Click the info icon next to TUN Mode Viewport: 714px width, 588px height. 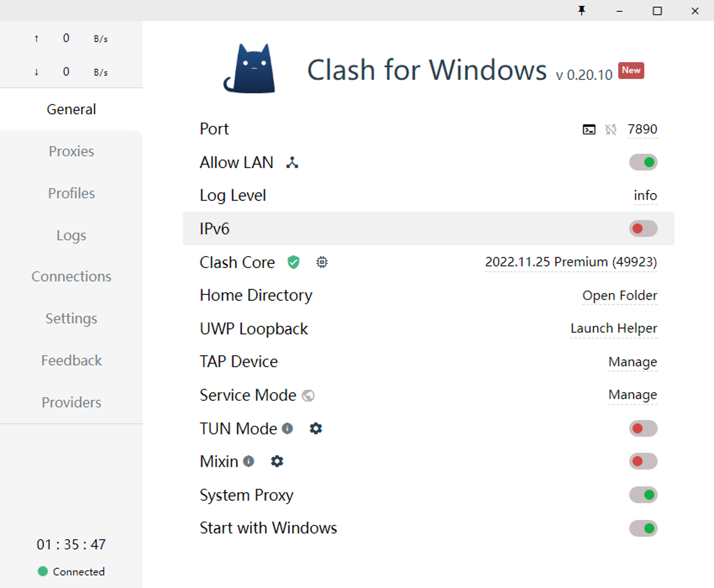[x=287, y=428]
